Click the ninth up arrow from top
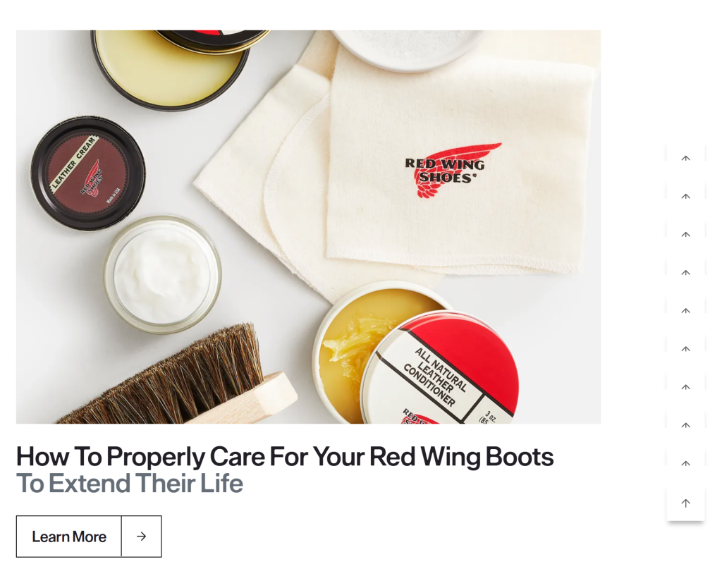 [685, 464]
